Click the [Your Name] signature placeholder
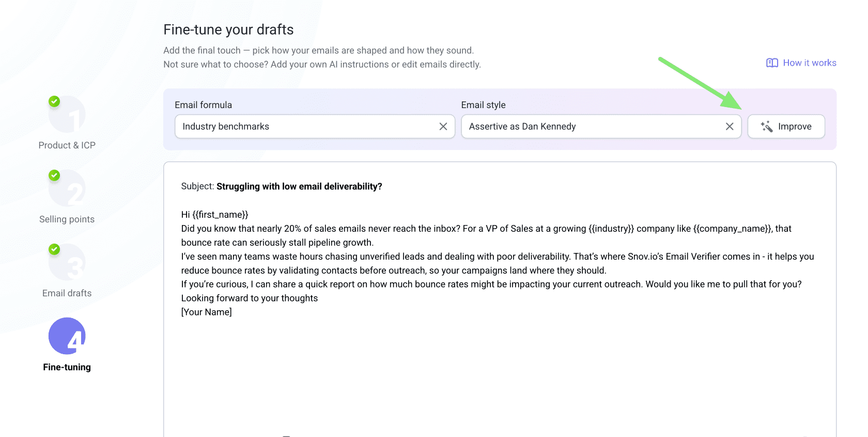868x437 pixels. coord(207,312)
